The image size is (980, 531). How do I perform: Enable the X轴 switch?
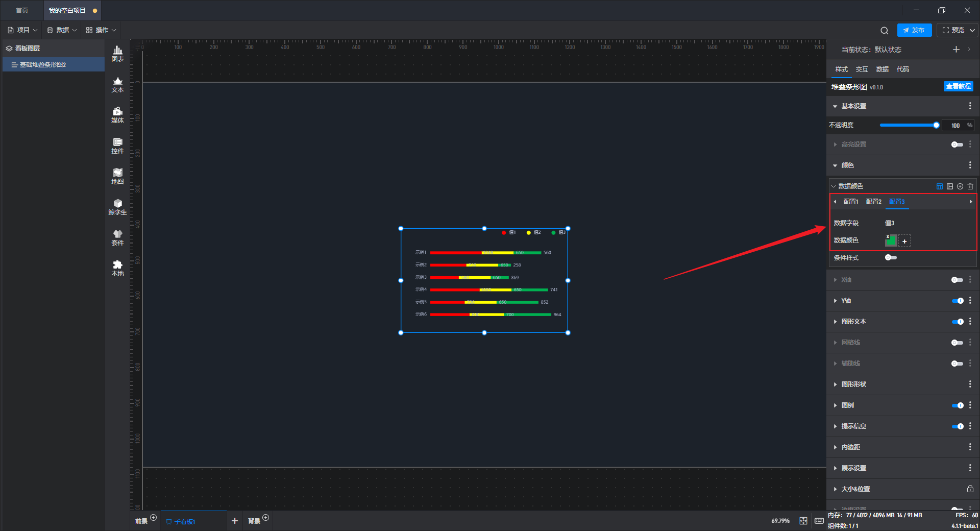point(957,280)
